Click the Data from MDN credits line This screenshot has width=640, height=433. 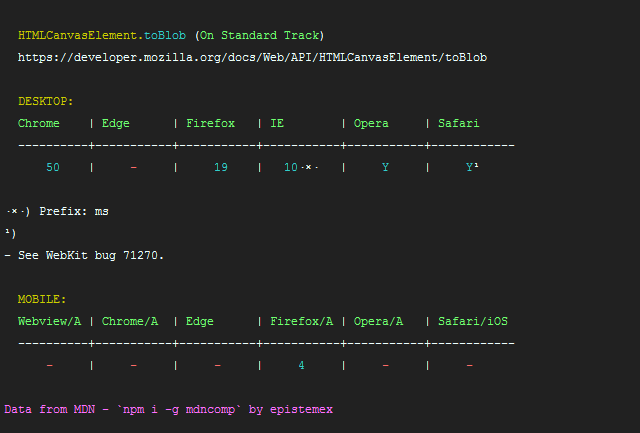[169, 409]
